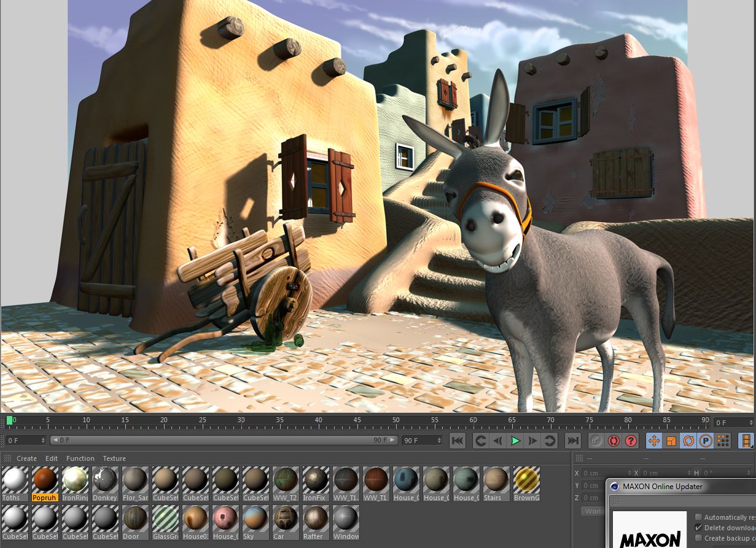This screenshot has height=548, width=756.
Task: Click the start frame '0 F' spinner arrows
Action: 43,440
